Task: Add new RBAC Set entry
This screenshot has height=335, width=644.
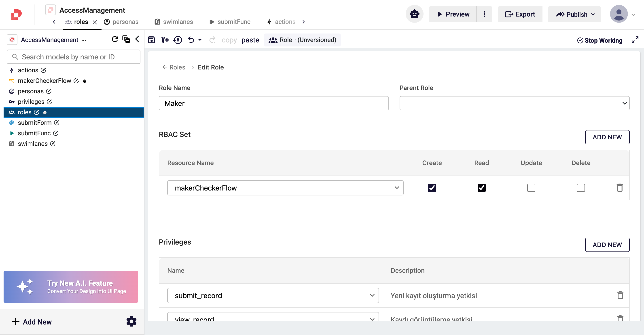Action: click(607, 137)
